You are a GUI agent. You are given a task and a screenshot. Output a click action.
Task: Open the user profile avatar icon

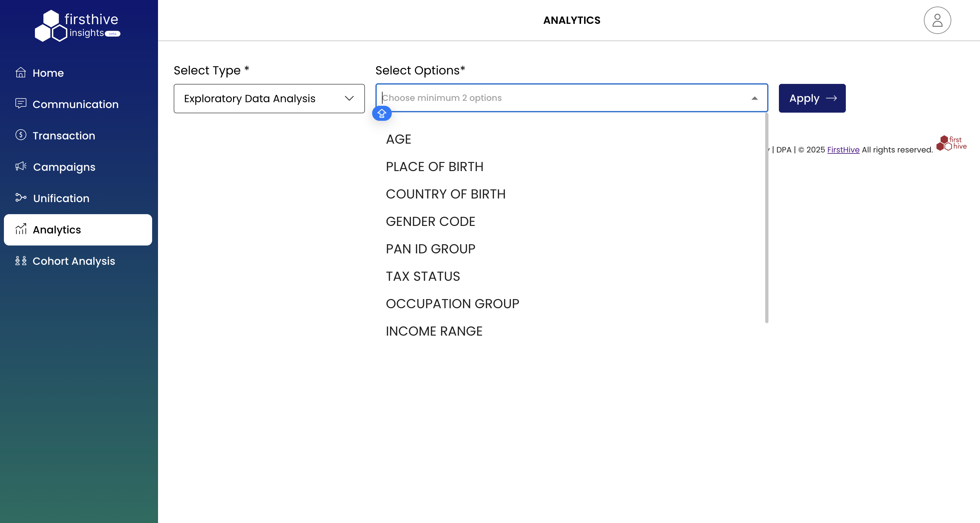point(937,20)
